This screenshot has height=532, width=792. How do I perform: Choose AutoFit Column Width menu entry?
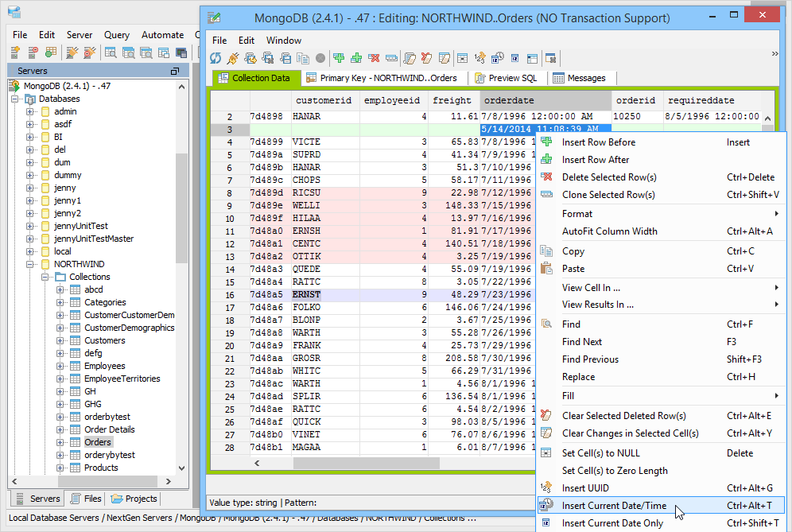[x=661, y=231]
